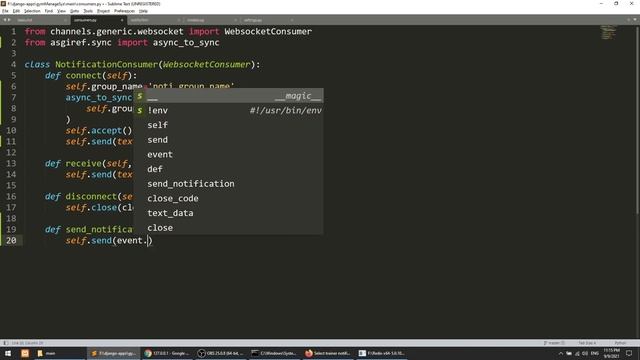Open the Project menu
Image resolution: width=640 pixels, height=360 pixels.
point(103,11)
